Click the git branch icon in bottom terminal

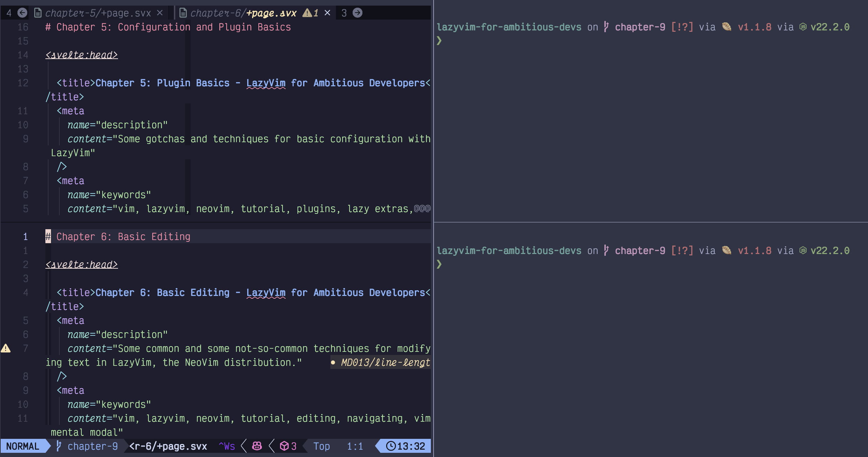coord(606,251)
